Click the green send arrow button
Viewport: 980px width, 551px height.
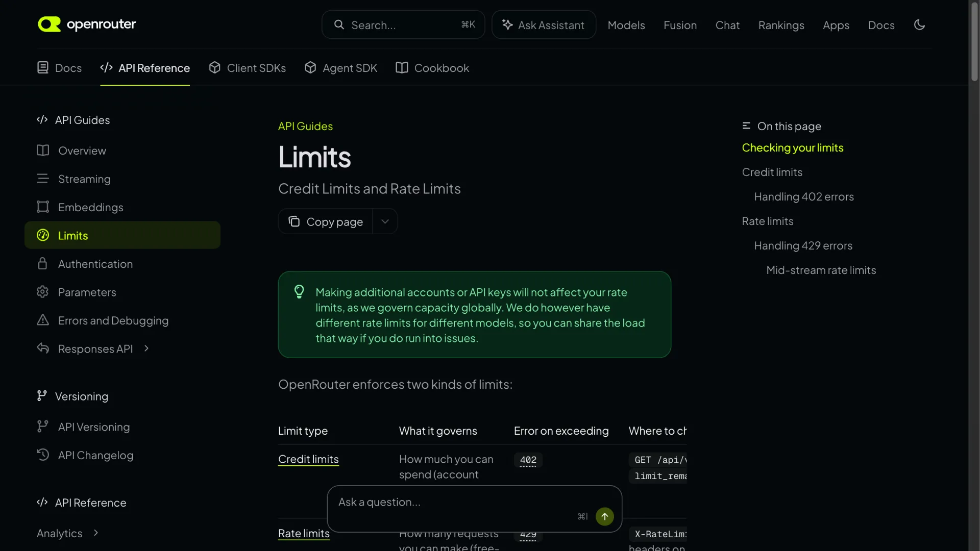[605, 516]
